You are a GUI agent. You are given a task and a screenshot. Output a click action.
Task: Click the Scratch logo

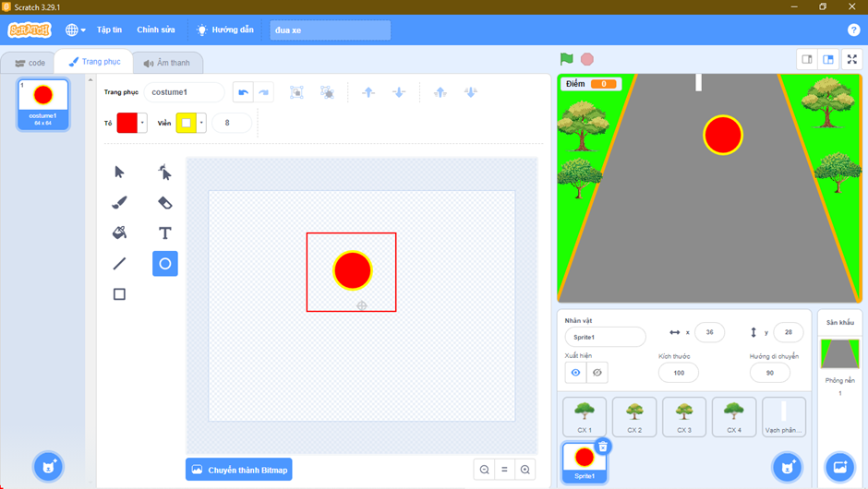30,30
